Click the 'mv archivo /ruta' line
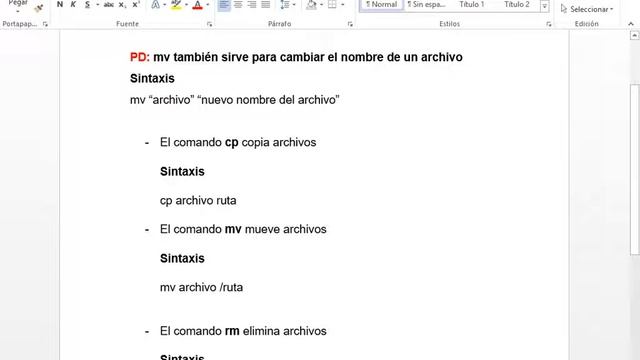The height and width of the screenshot is (360, 640). pos(201,287)
